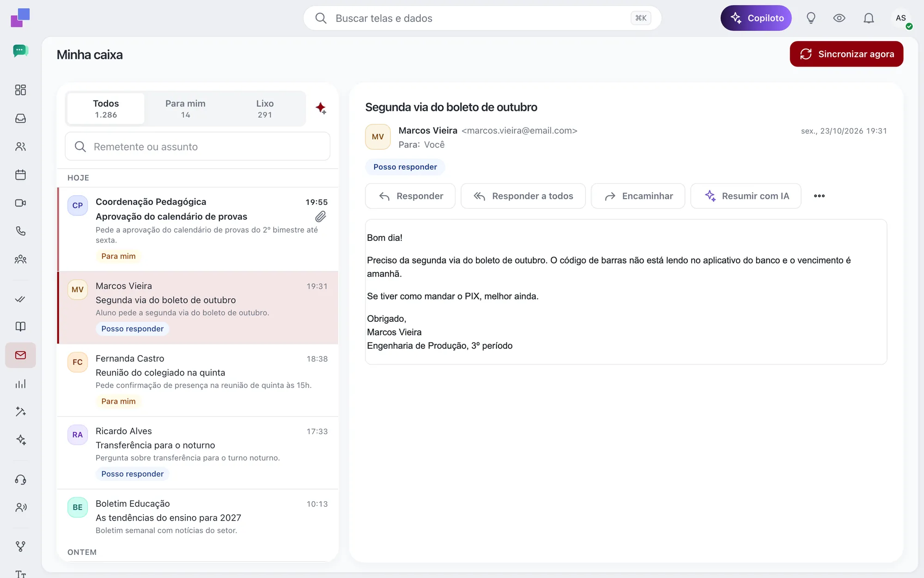Switch to the Todos tab

coord(106,109)
